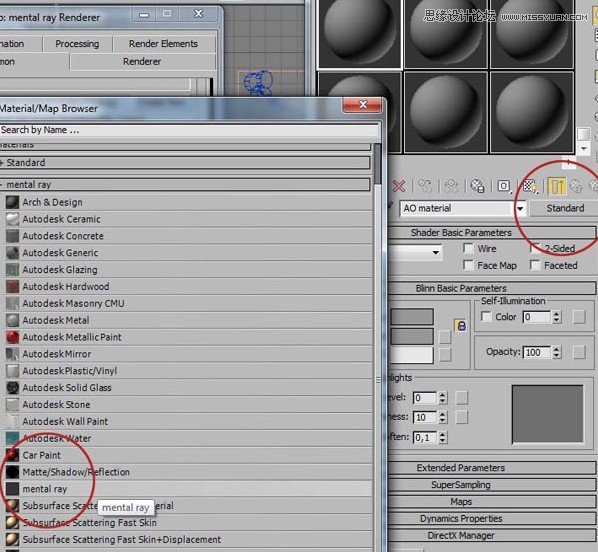Expand the Extended Parameters rollout
This screenshot has height=552, width=598.
point(491,468)
